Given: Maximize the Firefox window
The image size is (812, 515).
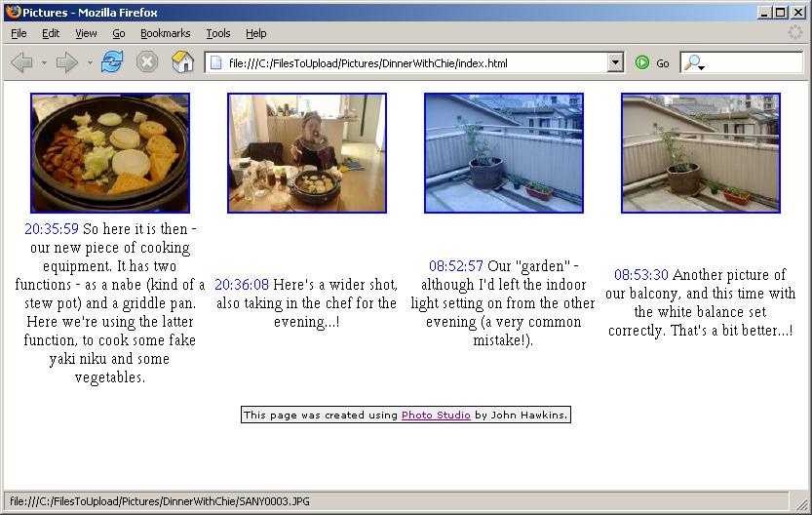Looking at the screenshot, I should coord(781,12).
